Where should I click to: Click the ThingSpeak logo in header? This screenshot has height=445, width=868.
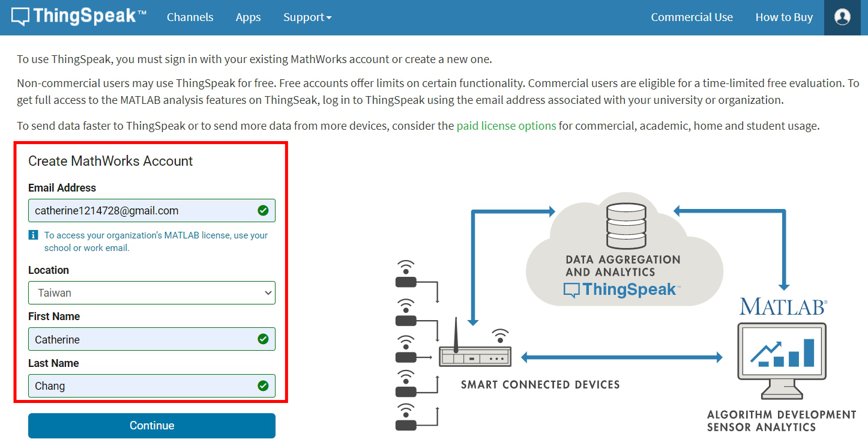(79, 16)
